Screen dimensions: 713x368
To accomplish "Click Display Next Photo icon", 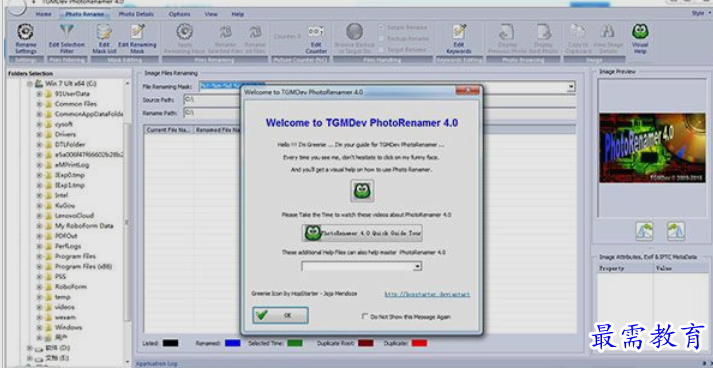I will pos(543,32).
